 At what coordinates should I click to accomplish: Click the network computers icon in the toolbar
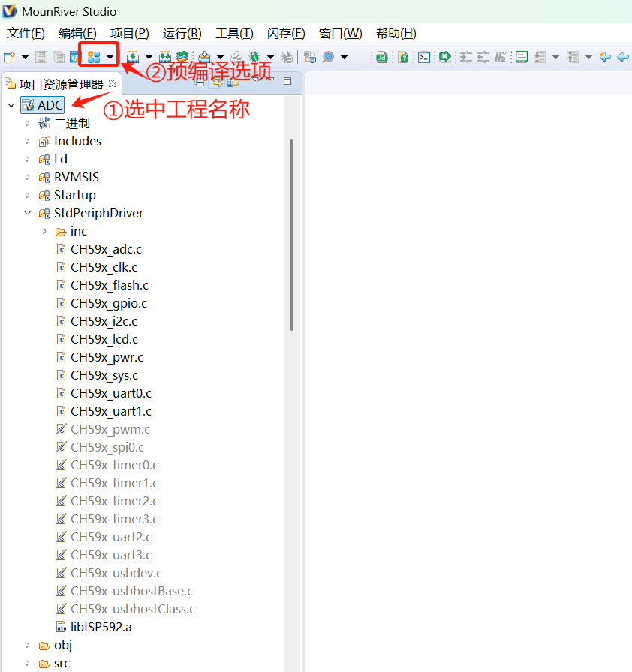point(310,57)
